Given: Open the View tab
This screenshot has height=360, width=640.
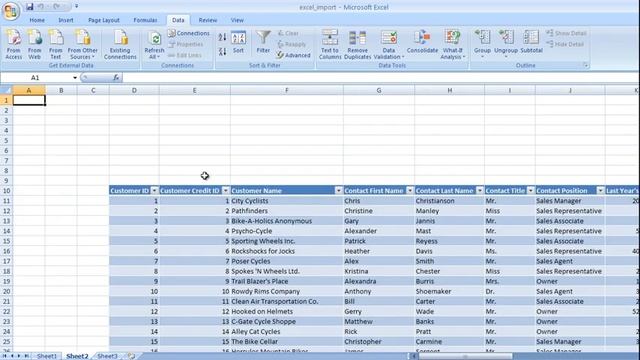Looking at the screenshot, I should point(237,20).
